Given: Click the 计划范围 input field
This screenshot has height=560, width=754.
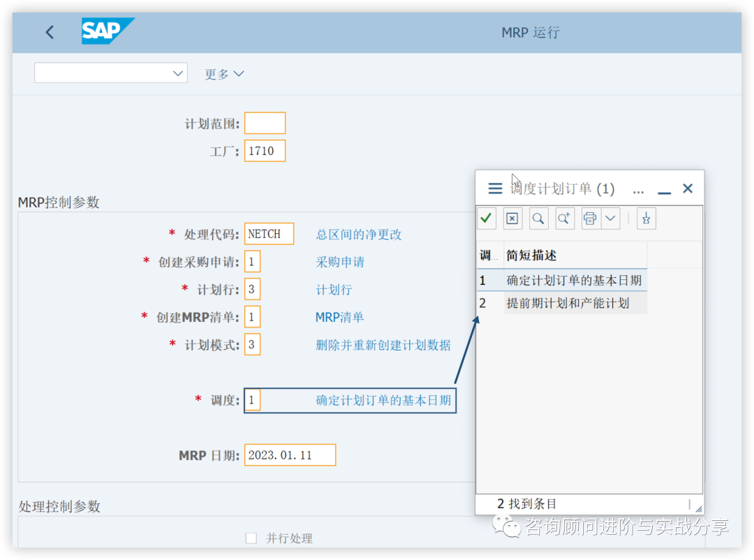Looking at the screenshot, I should point(265,123).
